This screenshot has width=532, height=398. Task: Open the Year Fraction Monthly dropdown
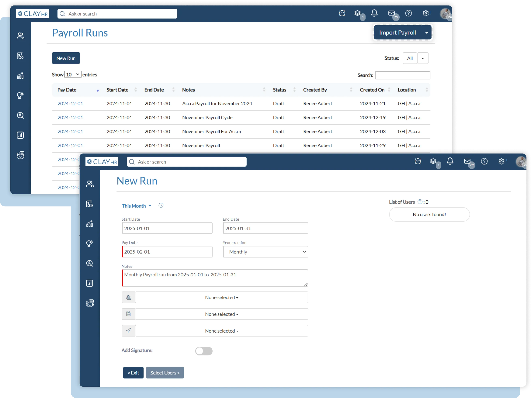click(265, 252)
